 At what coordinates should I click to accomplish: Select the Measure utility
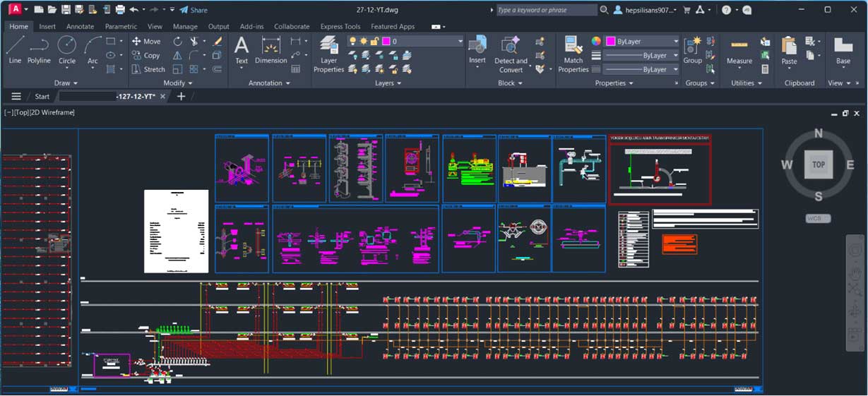click(x=739, y=51)
